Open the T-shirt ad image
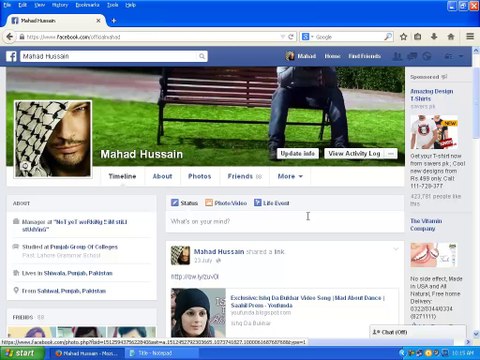The width and height of the screenshot is (480, 360). [x=434, y=132]
